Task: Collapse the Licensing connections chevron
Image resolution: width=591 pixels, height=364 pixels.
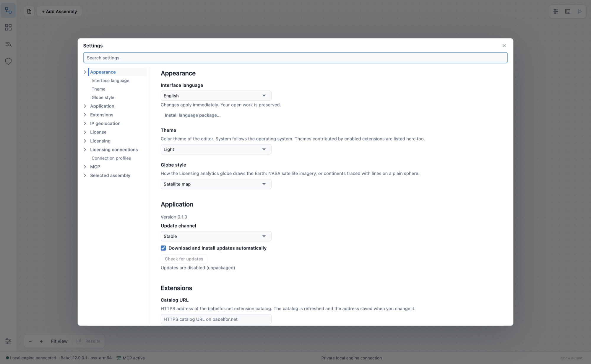Action: (x=85, y=149)
